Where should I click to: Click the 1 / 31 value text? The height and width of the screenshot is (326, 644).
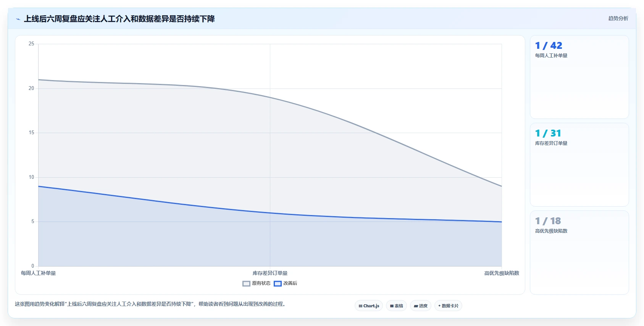(548, 133)
